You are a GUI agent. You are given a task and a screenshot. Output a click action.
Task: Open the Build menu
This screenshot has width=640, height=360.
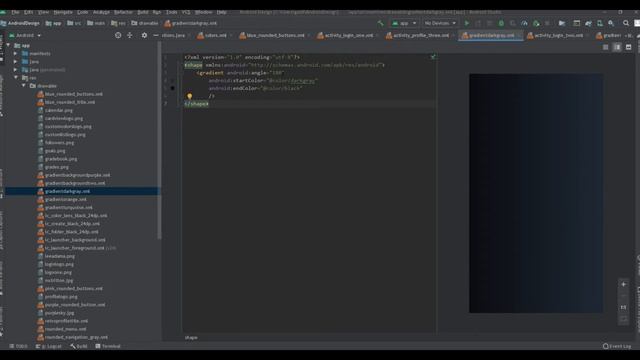(x=143, y=12)
